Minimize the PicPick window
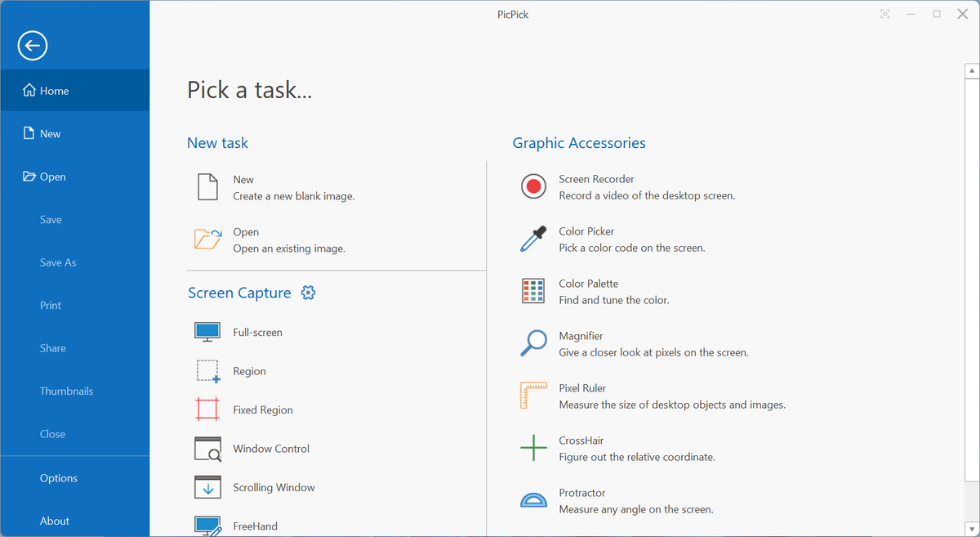Viewport: 980px width, 537px height. 911,14
